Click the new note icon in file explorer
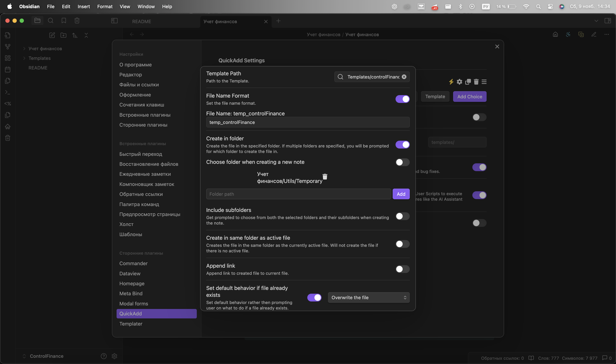This screenshot has width=616, height=364. tap(52, 35)
